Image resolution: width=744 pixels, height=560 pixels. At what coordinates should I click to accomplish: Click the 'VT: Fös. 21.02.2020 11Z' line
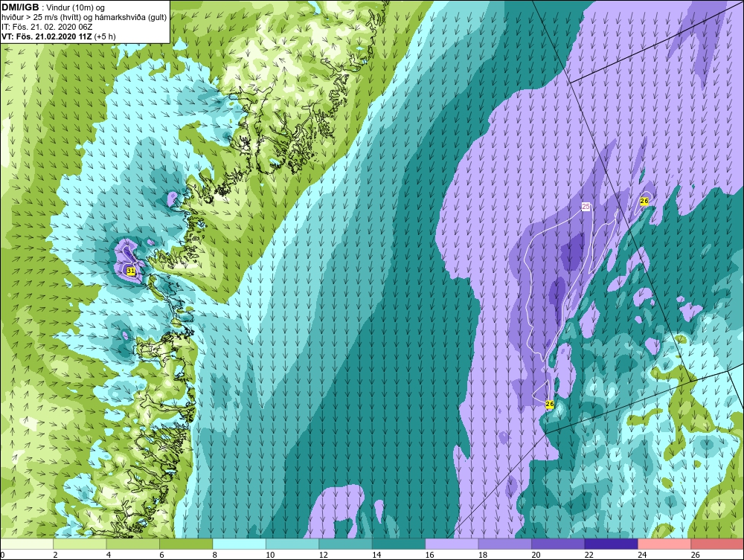point(47,36)
